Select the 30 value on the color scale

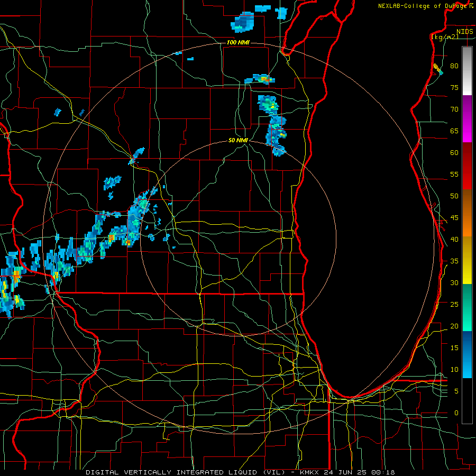(x=454, y=283)
